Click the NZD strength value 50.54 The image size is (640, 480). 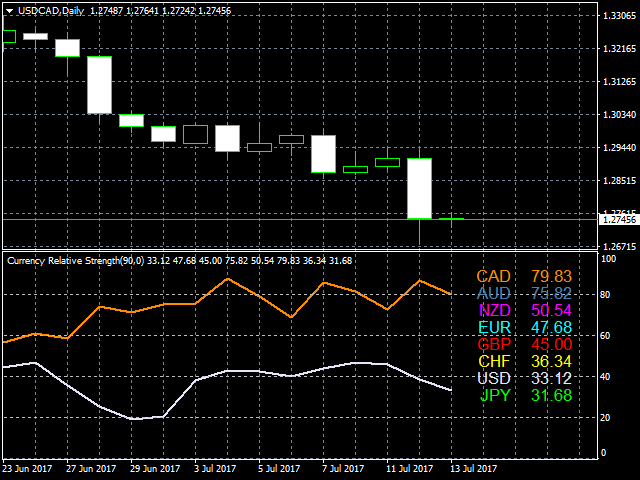coord(551,310)
